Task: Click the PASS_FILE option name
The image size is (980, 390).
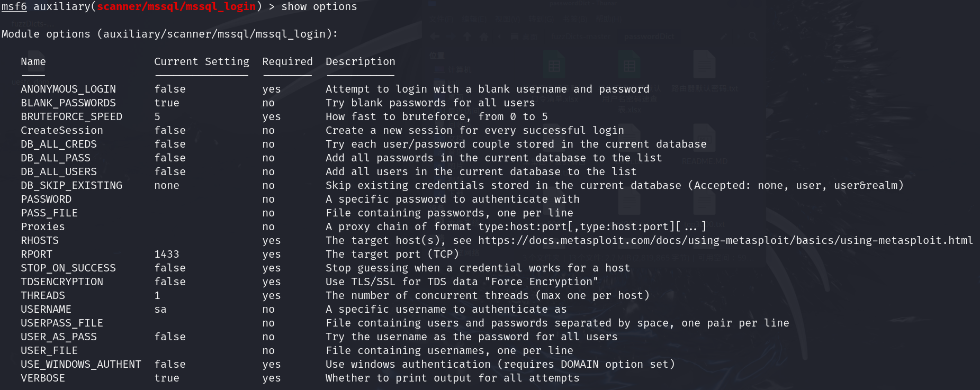Action: pos(49,213)
